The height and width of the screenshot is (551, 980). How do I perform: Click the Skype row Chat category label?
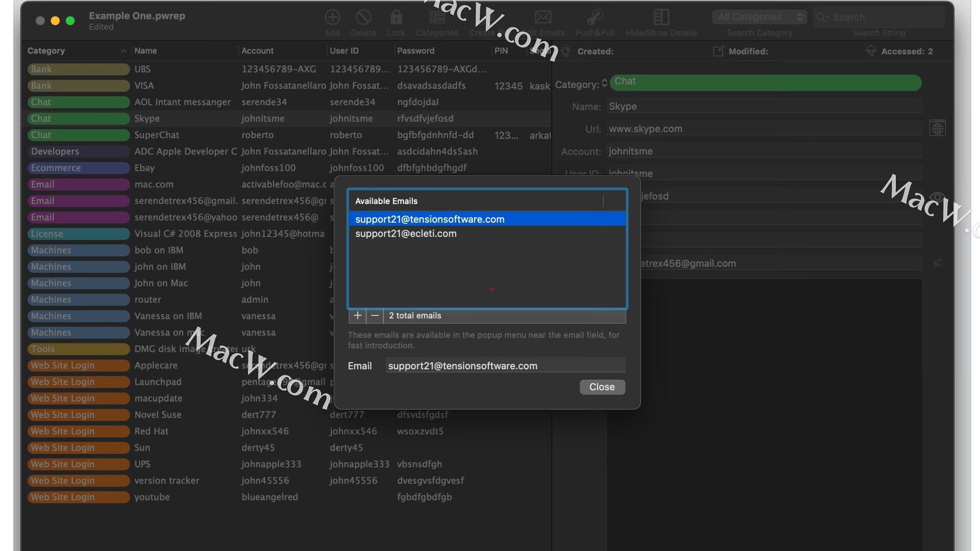pyautogui.click(x=78, y=118)
